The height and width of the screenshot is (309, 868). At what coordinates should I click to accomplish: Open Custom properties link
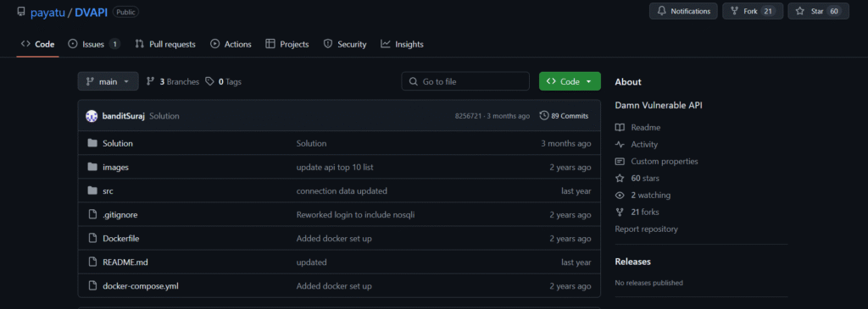click(x=665, y=162)
